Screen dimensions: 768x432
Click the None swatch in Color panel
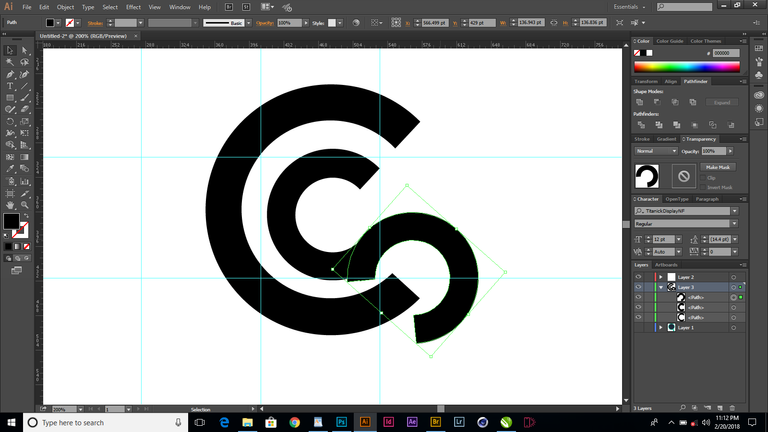tap(637, 53)
